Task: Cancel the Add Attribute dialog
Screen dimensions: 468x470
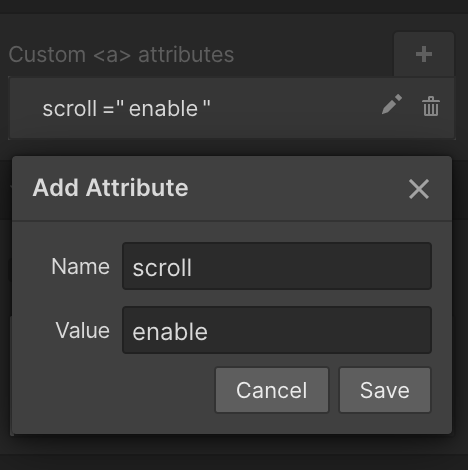Action: click(272, 390)
